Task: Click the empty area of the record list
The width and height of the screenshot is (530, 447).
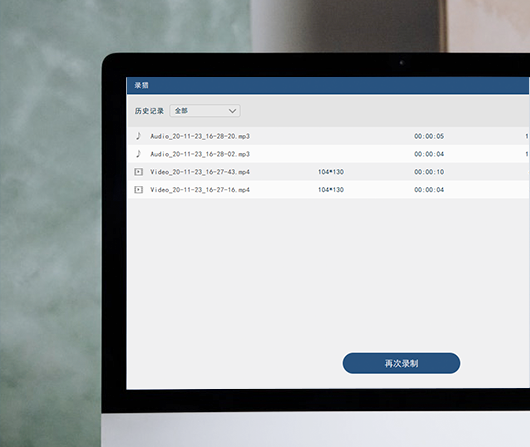Action: pyautogui.click(x=328, y=274)
